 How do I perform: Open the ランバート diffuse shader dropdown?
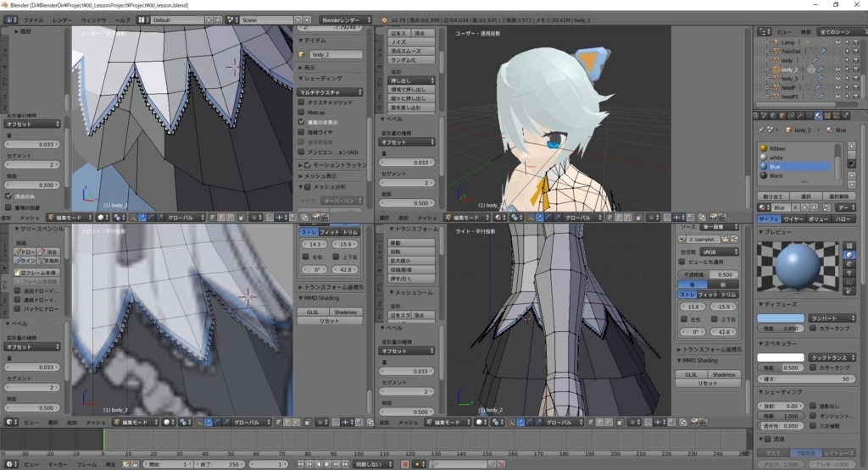(832, 318)
